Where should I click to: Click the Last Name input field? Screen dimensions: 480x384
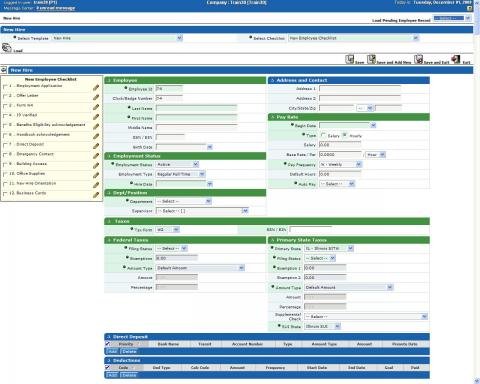[x=196, y=108]
